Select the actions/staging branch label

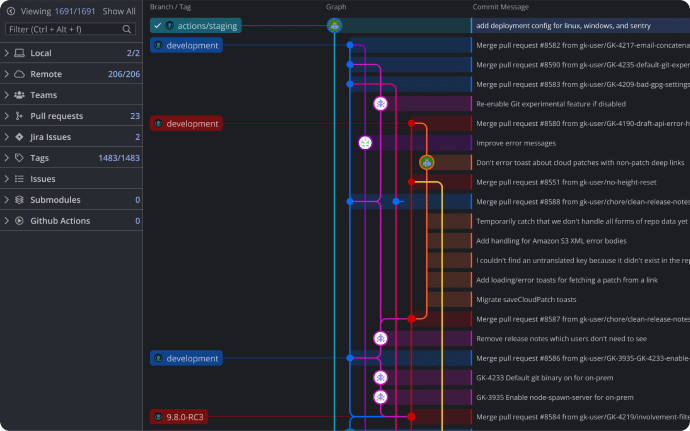coord(196,26)
